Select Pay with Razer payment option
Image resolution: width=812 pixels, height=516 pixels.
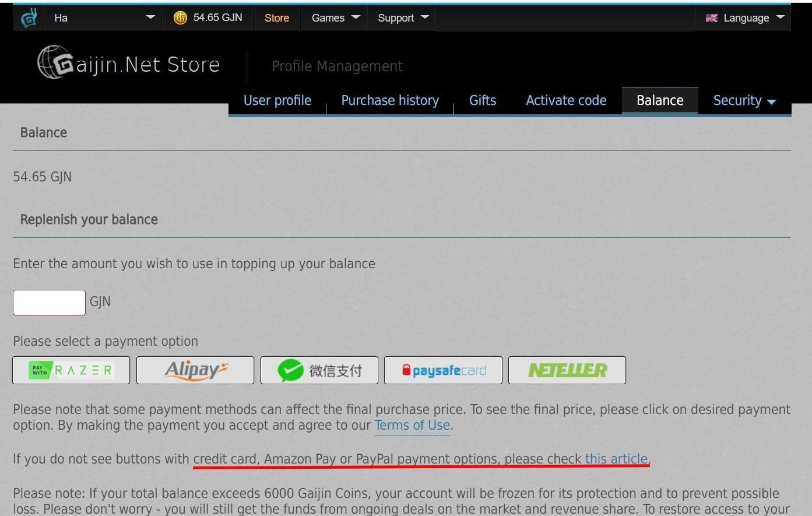coord(71,370)
